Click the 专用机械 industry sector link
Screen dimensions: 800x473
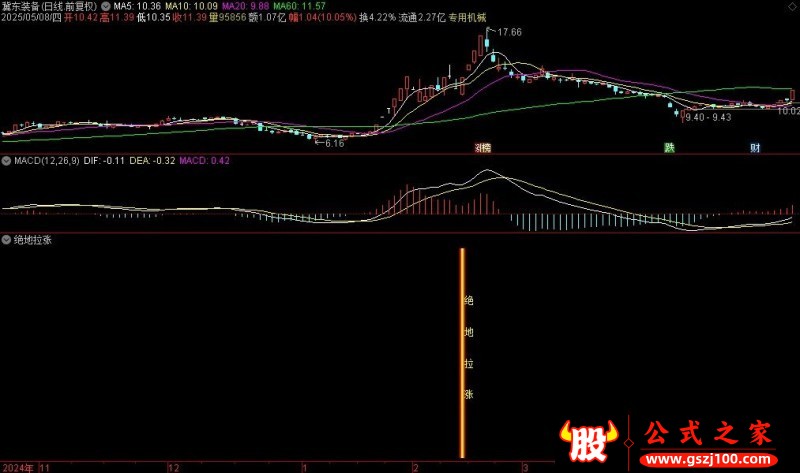467,17
